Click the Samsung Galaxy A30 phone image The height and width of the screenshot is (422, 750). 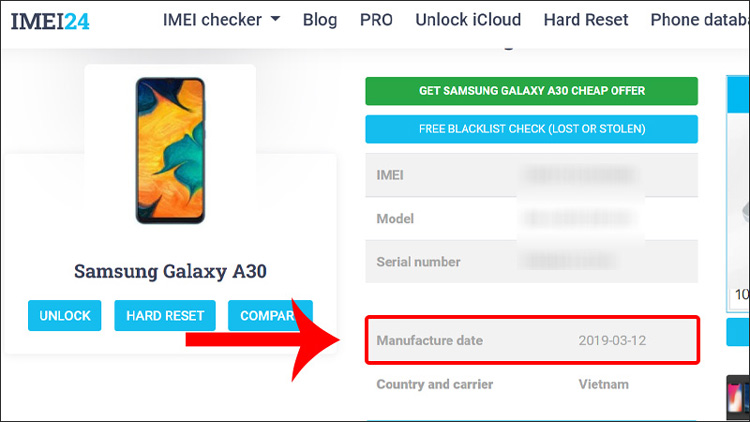click(170, 151)
